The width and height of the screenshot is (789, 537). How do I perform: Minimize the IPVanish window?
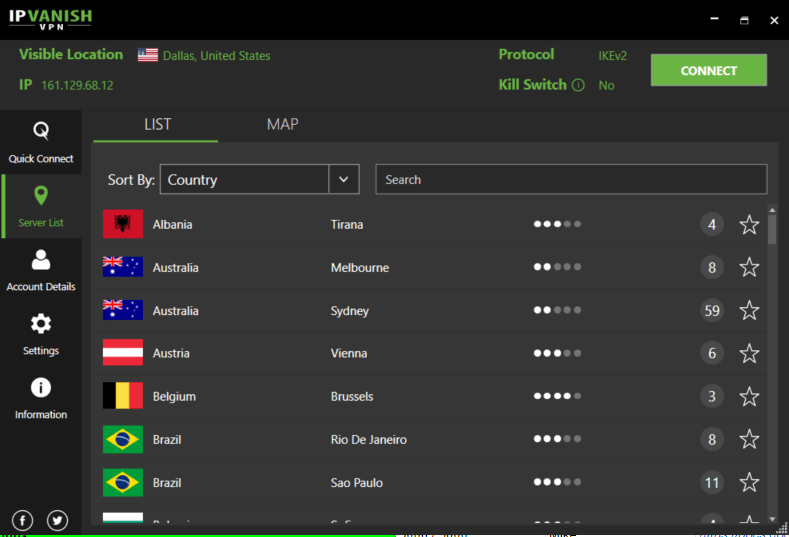click(714, 19)
